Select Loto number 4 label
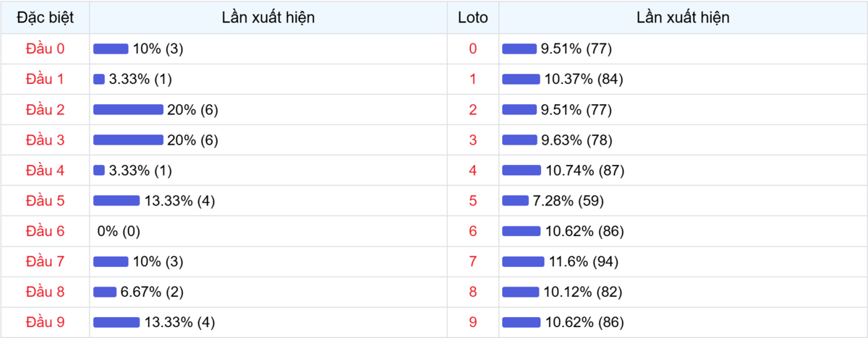The width and height of the screenshot is (868, 338). pyautogui.click(x=473, y=171)
